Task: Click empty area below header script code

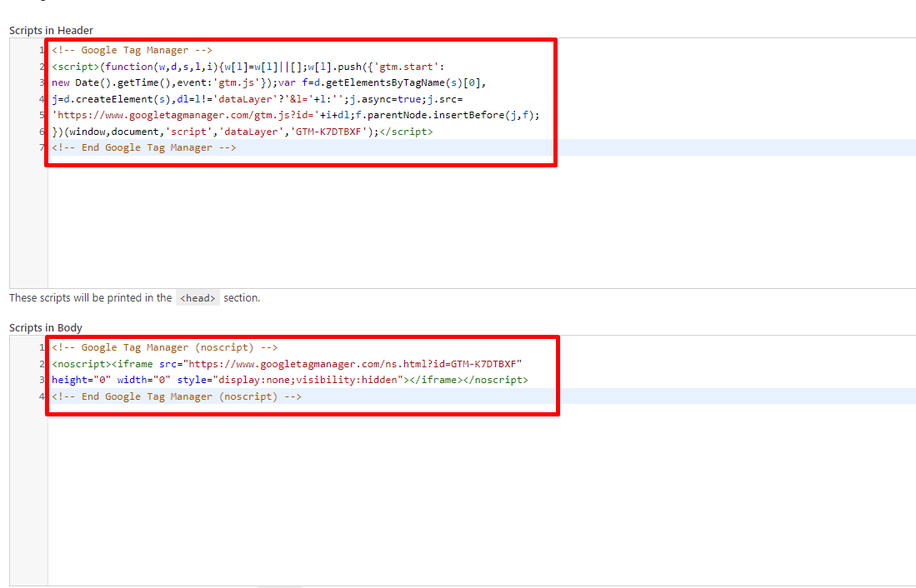Action: [417, 225]
